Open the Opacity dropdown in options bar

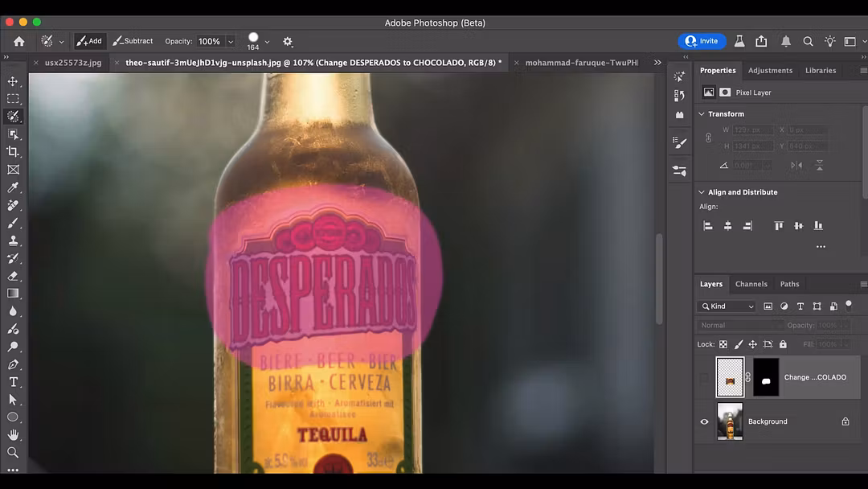coord(231,41)
